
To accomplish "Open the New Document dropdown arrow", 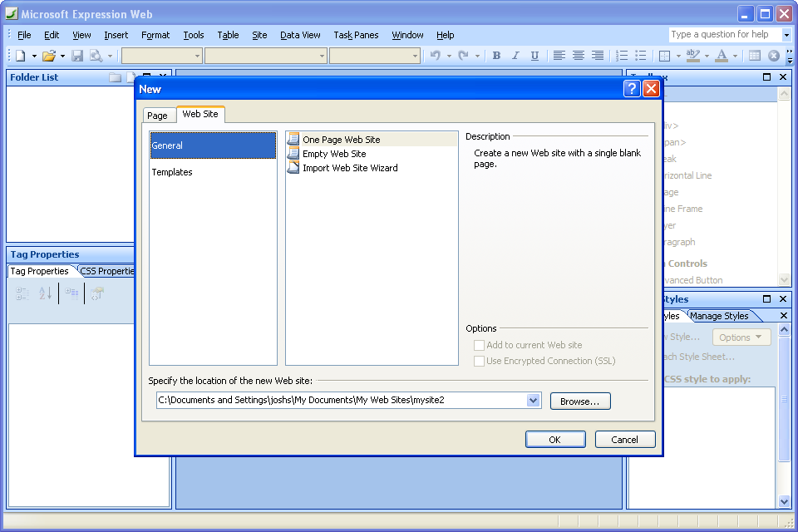I will [34, 56].
